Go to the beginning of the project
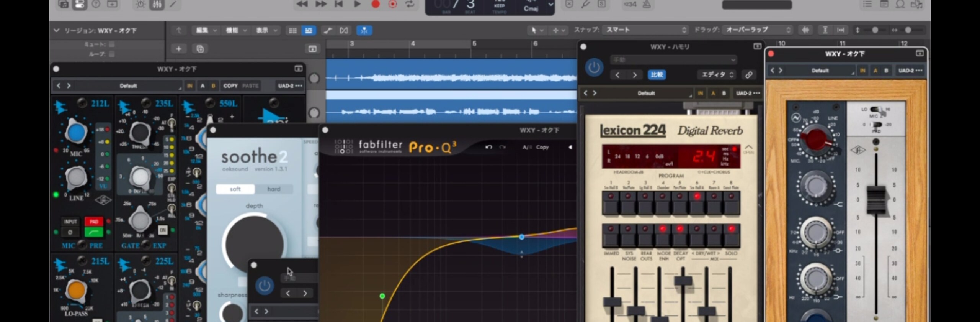Image resolution: width=980 pixels, height=322 pixels. click(339, 4)
